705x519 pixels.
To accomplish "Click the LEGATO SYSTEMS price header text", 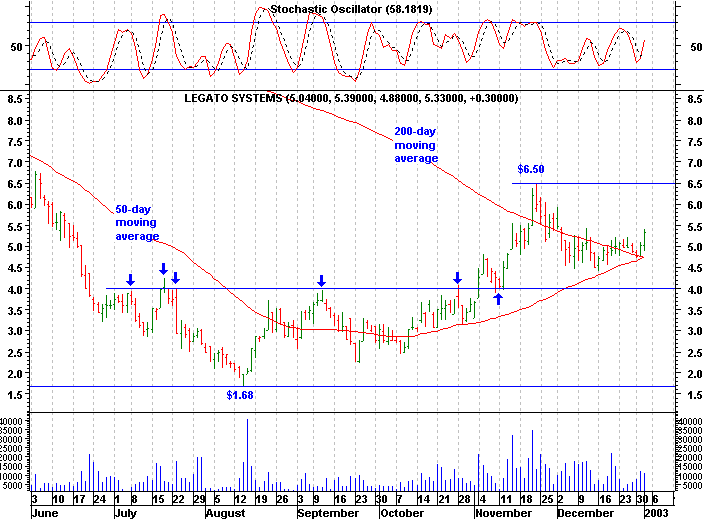I will tap(351, 98).
